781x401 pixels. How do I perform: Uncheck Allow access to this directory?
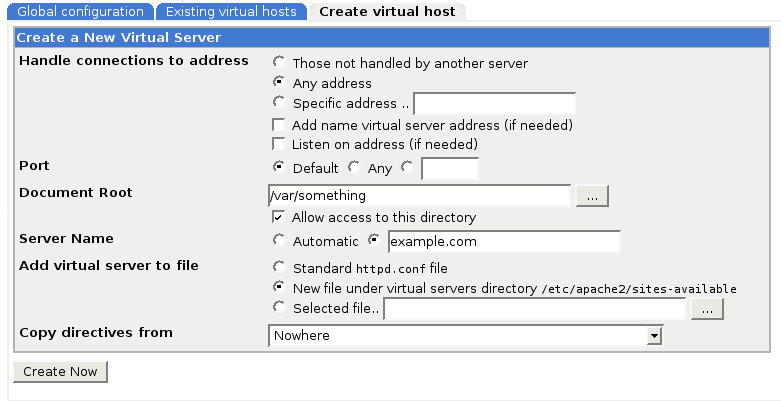tap(279, 217)
